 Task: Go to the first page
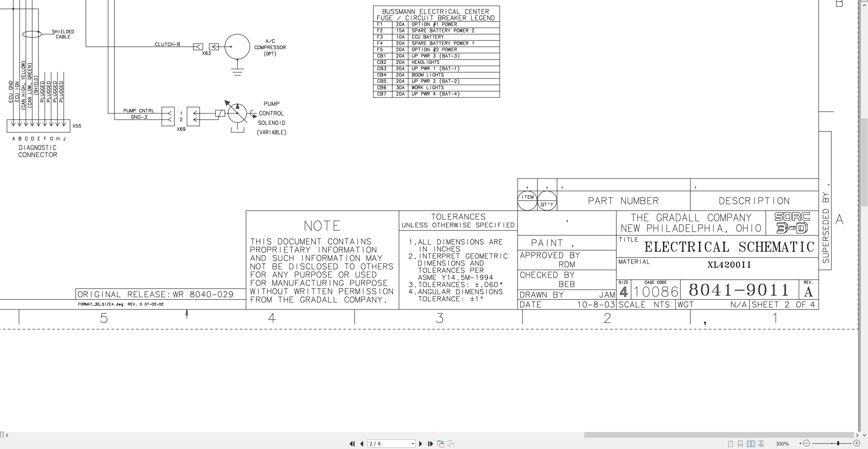pyautogui.click(x=352, y=444)
